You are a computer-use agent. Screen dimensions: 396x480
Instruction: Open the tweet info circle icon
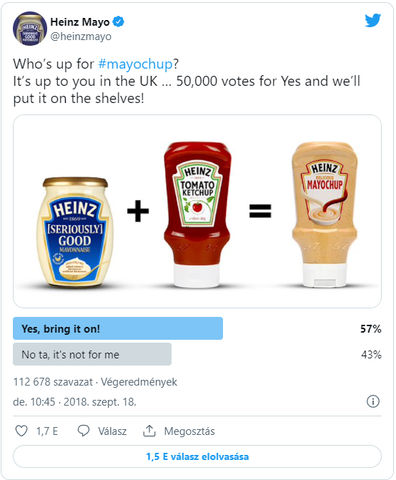(373, 401)
